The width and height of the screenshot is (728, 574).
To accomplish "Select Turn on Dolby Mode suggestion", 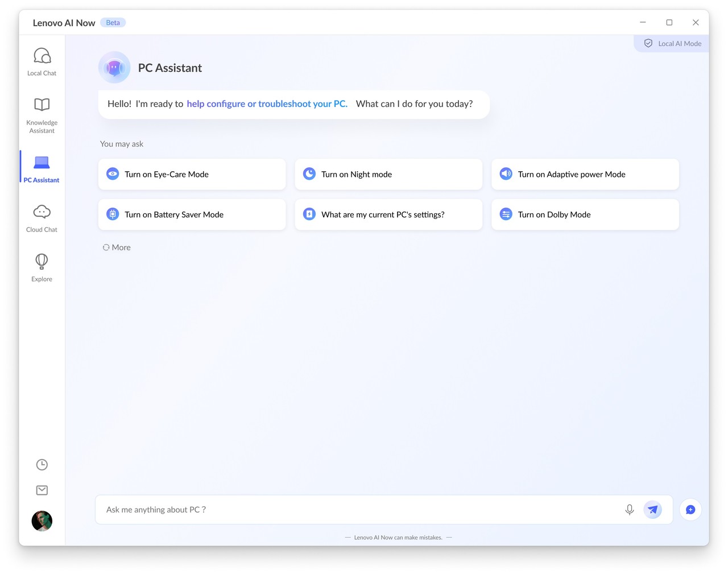I will (585, 214).
